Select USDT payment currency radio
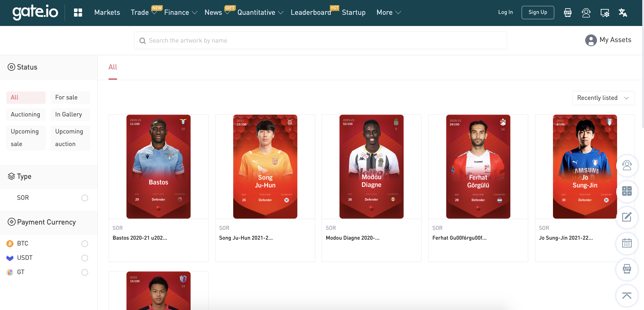This screenshot has height=310, width=644. point(85,258)
